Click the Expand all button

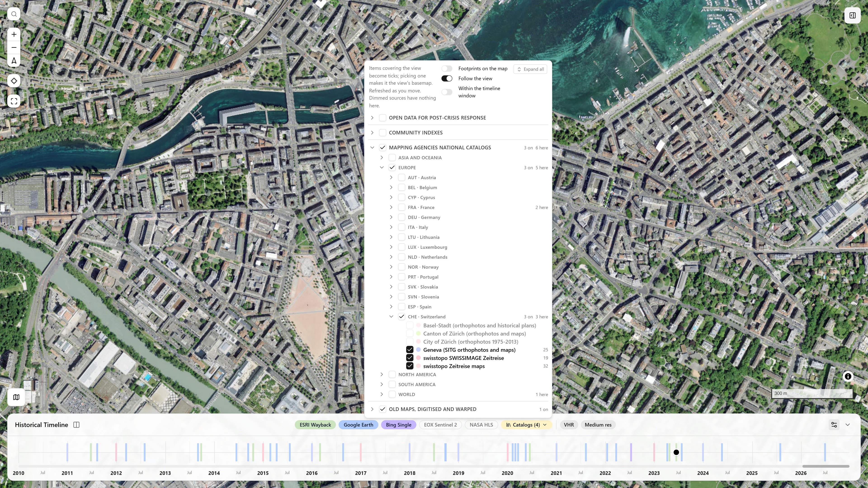click(x=530, y=69)
